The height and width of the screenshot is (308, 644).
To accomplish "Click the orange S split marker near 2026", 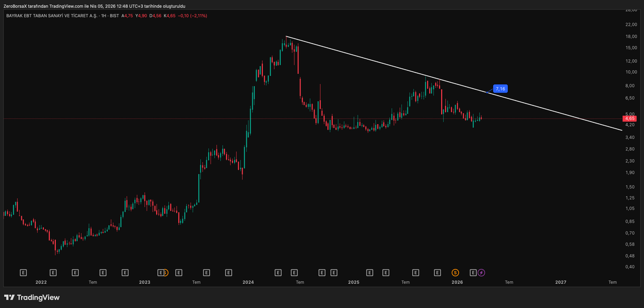I will click(456, 273).
